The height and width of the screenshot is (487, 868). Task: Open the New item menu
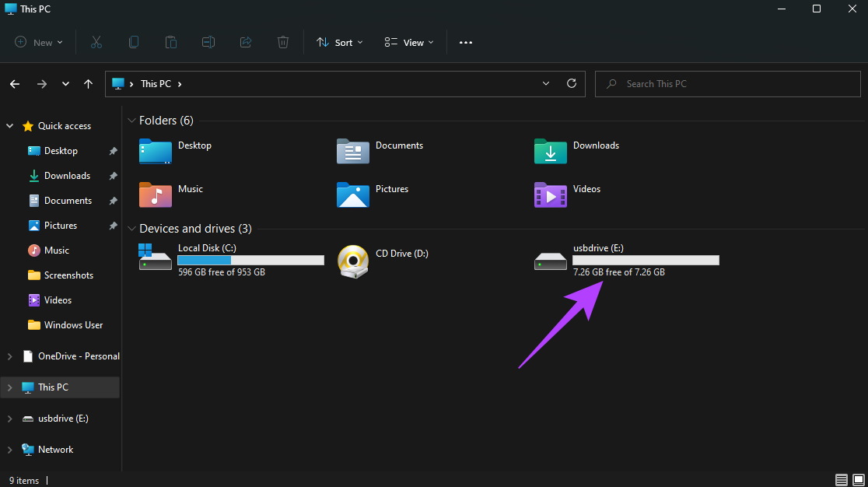coord(39,43)
